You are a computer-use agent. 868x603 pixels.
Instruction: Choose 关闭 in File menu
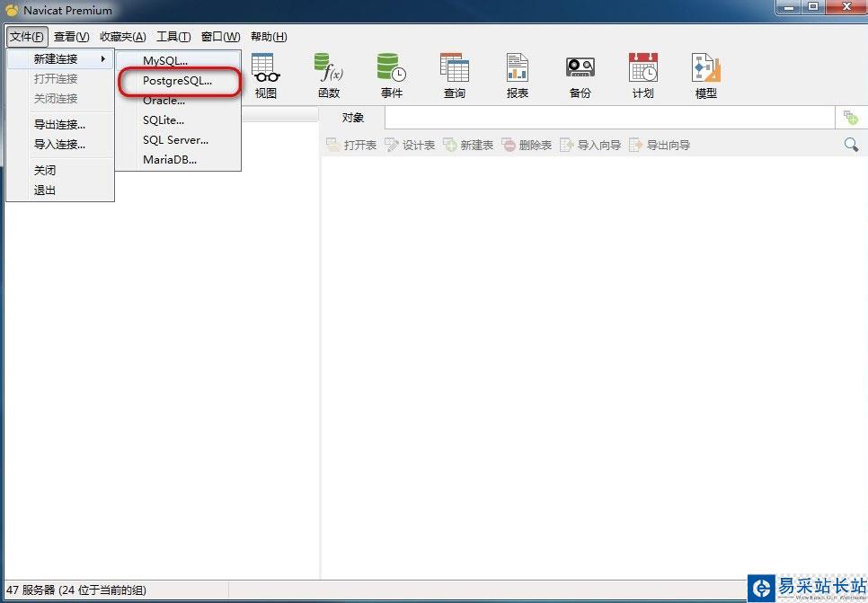[60, 170]
